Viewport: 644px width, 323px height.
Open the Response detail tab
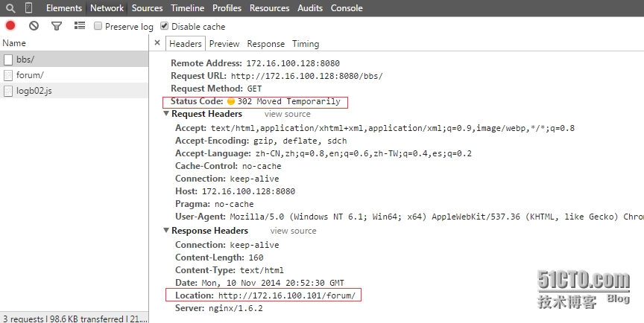point(266,44)
